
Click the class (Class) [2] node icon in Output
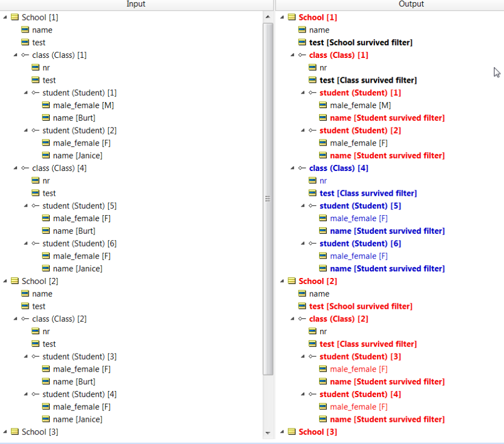tap(302, 319)
